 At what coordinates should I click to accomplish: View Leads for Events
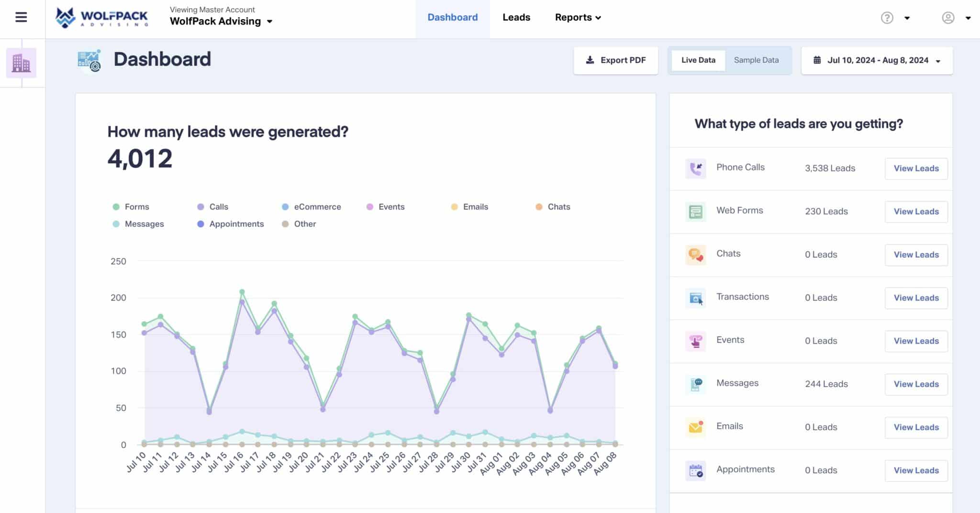coord(916,341)
